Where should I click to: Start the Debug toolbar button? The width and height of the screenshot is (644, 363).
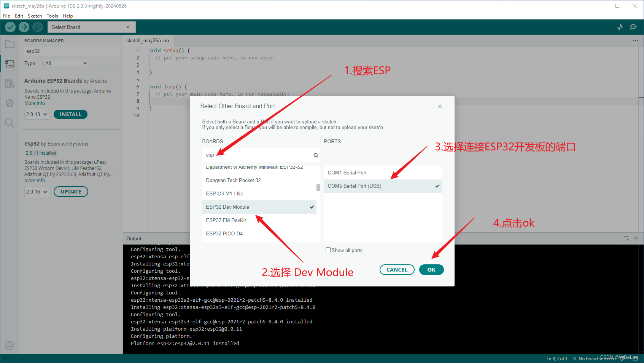37,27
